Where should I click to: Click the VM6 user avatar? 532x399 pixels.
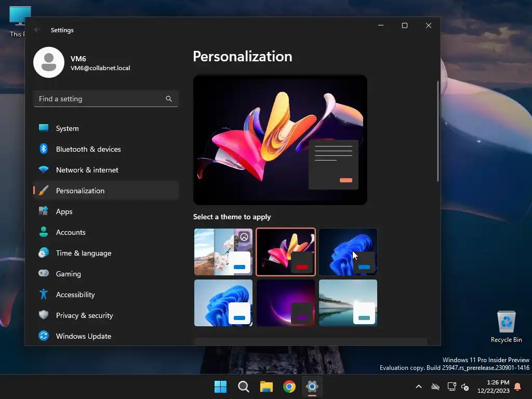[x=49, y=62]
